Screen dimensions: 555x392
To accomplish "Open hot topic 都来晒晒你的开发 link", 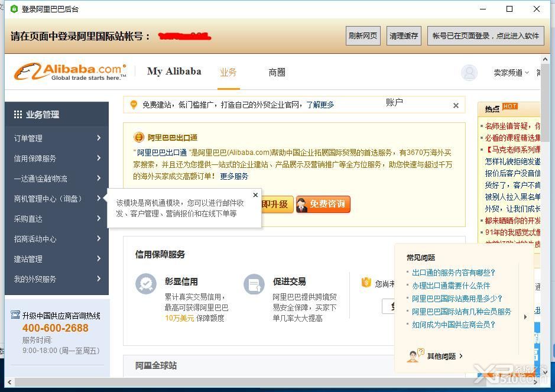I will pyautogui.click(x=512, y=221).
